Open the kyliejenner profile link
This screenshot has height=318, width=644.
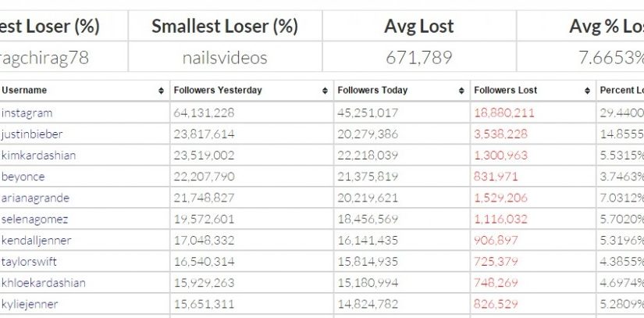click(30, 305)
